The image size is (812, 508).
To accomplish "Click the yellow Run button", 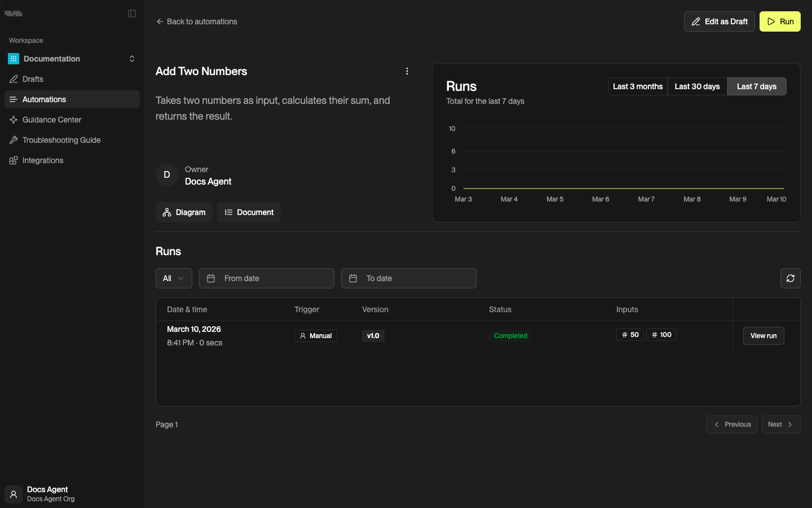I will click(780, 21).
